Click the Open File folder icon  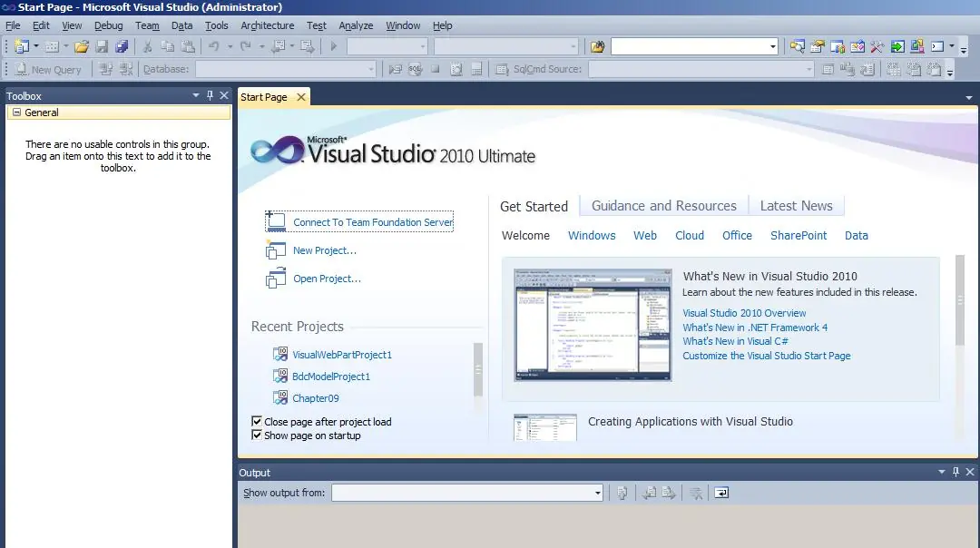pos(82,46)
